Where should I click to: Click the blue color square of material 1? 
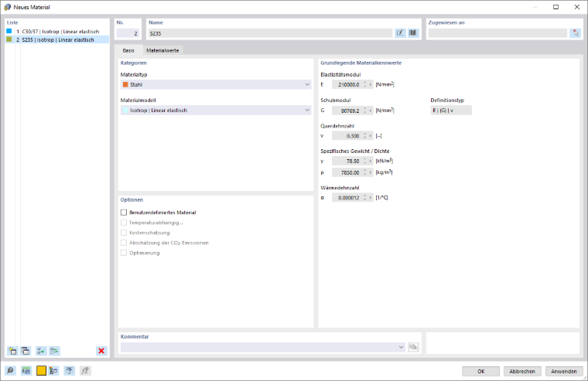(x=9, y=31)
